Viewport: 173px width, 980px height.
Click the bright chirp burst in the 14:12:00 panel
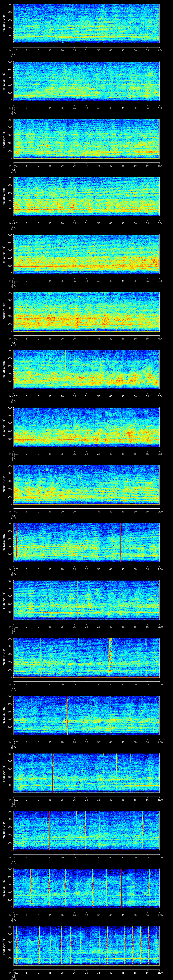(x=111, y=658)
